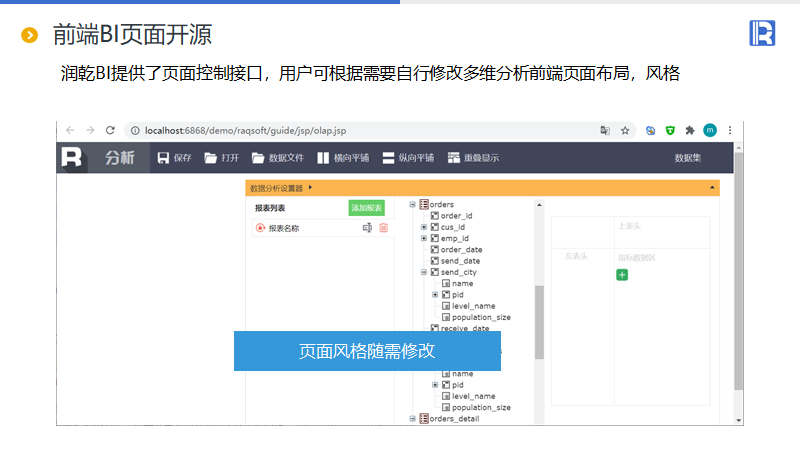Select the orders_detail tree node
Image resolution: width=800 pixels, height=450 pixels.
pos(454,419)
